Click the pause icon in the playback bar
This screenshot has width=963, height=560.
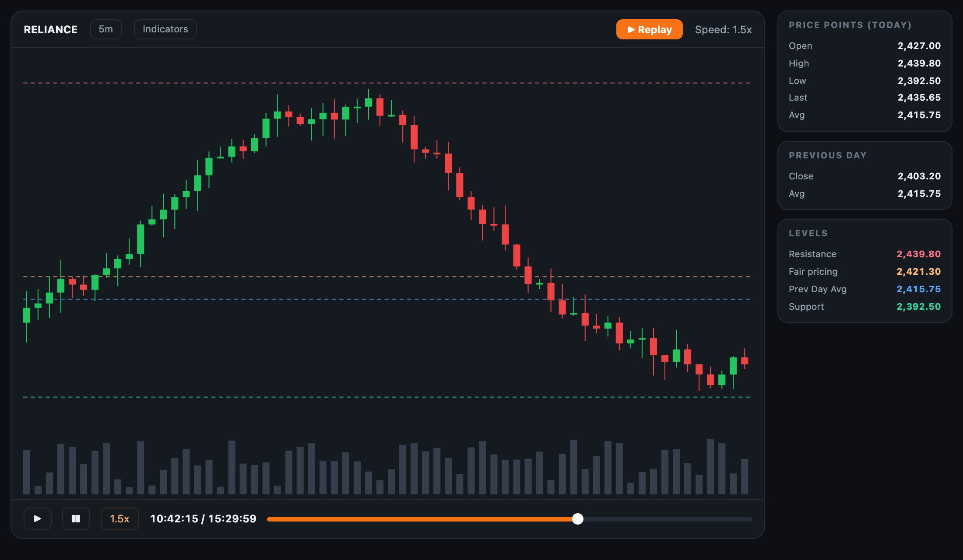point(76,519)
